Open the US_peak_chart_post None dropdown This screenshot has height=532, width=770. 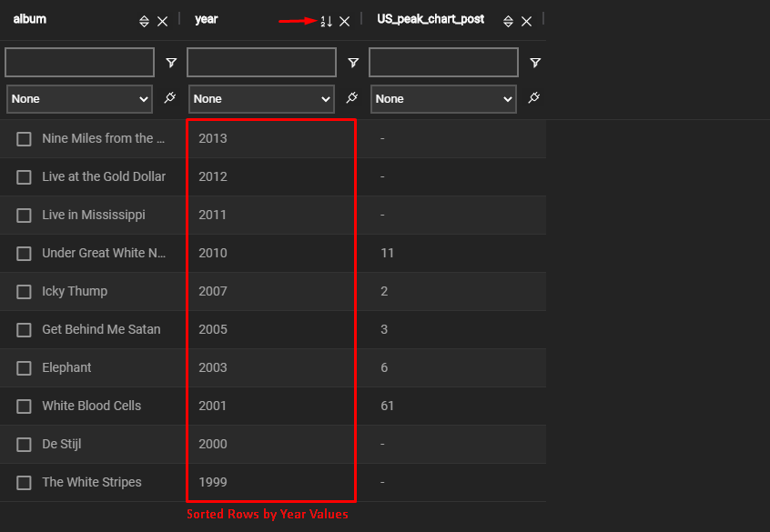443,98
